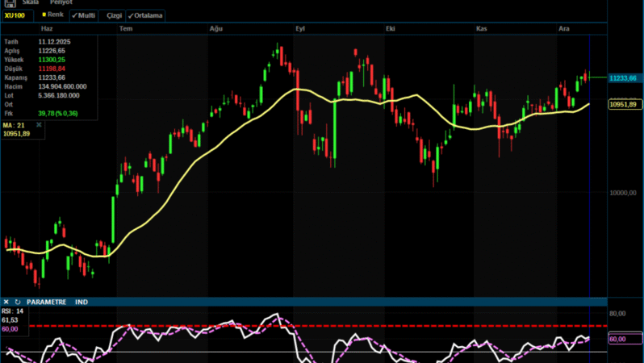Refresh the RSI indicator panel
644x363 pixels.
(17, 302)
